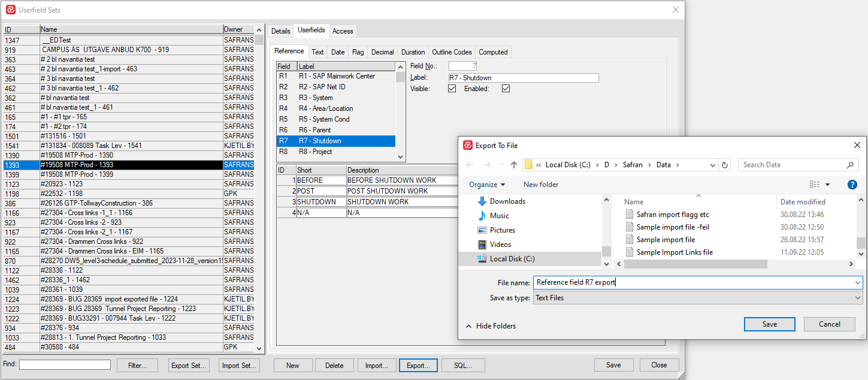
Task: Click the Name column header in sets list
Action: tap(131, 29)
